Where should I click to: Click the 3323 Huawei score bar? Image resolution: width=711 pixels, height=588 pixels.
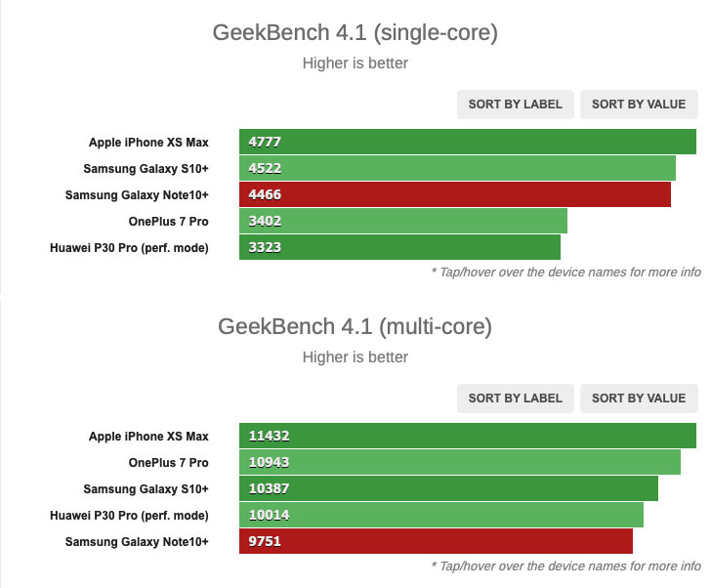click(x=400, y=247)
